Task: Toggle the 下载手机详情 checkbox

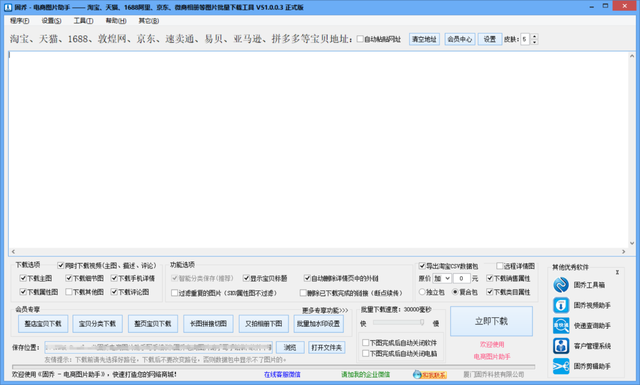Action: tap(114, 278)
